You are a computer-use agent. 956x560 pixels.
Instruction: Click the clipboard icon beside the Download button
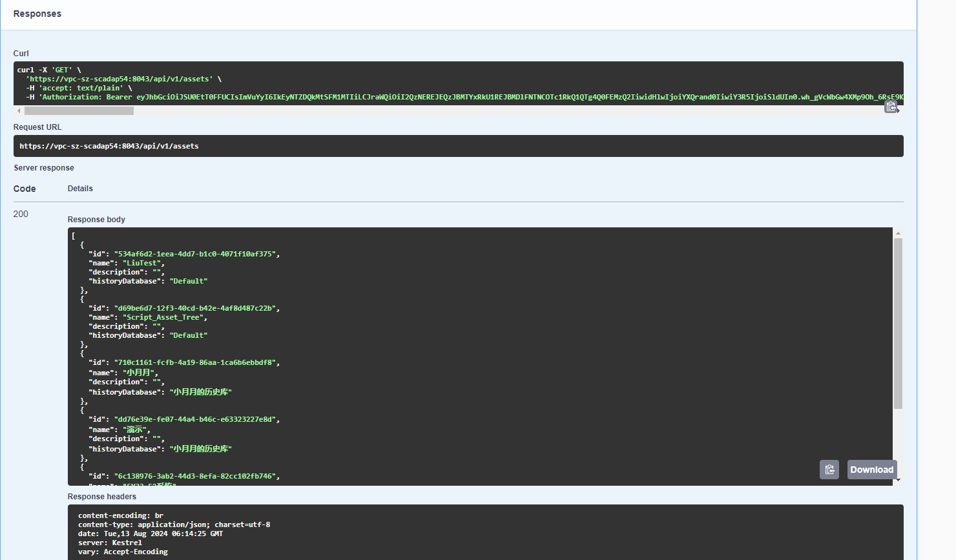coord(829,470)
